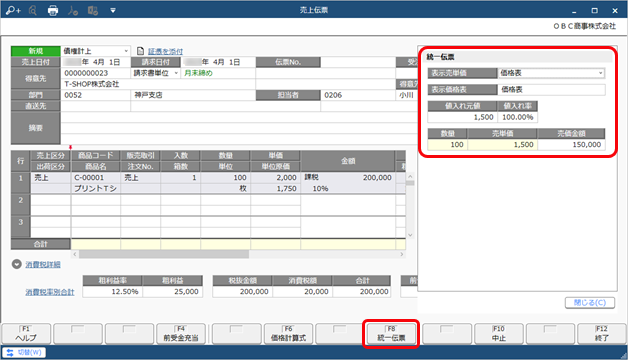Click the F6 価格計算式 button

(x=288, y=334)
